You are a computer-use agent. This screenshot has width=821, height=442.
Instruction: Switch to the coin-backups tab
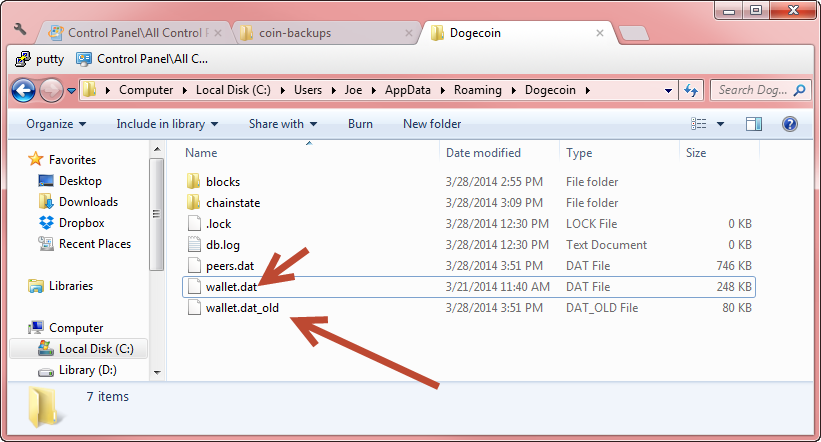(x=325, y=33)
